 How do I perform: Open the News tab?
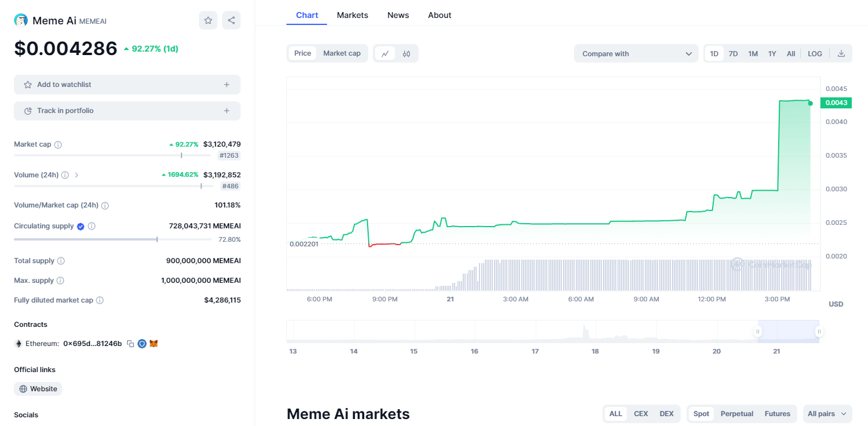click(x=398, y=15)
